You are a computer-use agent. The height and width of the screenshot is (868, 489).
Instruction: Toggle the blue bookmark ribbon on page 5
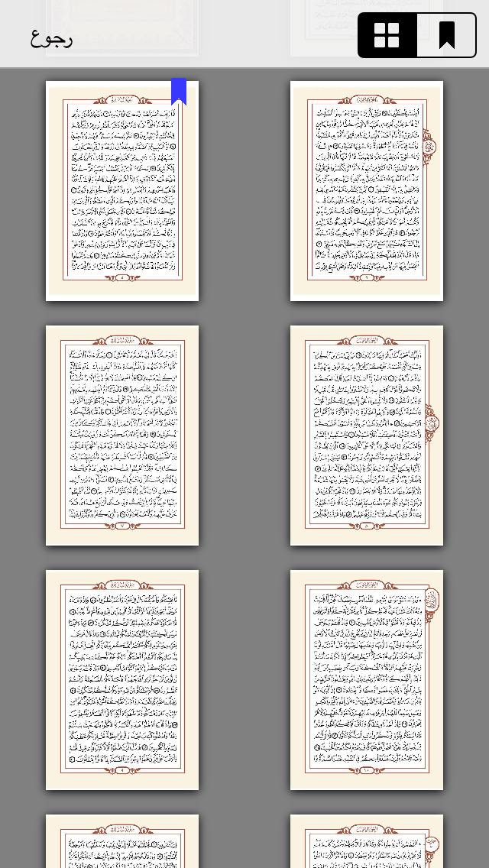point(179,92)
